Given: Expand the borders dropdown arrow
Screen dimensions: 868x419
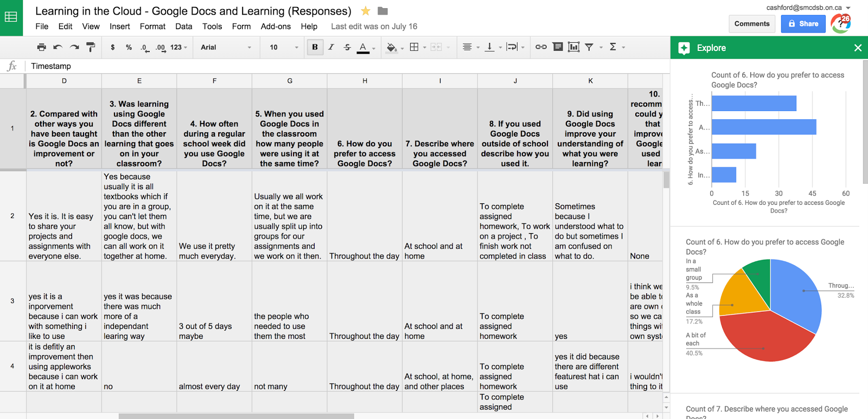Looking at the screenshot, I should (x=424, y=48).
